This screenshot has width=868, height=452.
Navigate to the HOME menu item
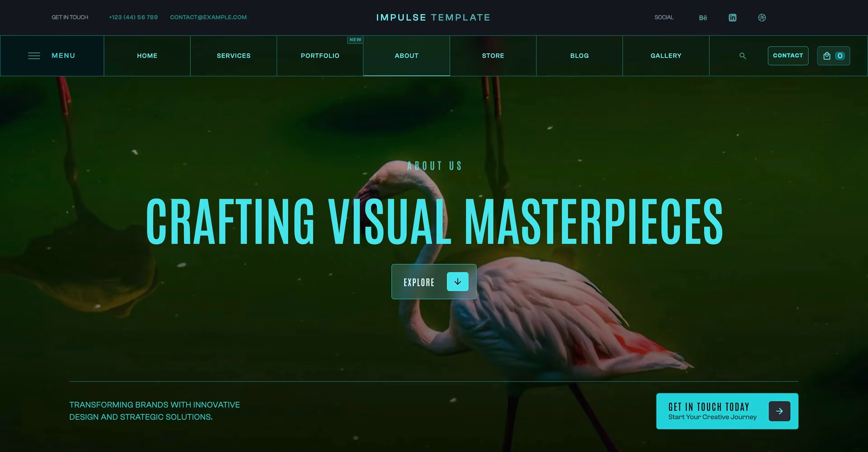(147, 56)
